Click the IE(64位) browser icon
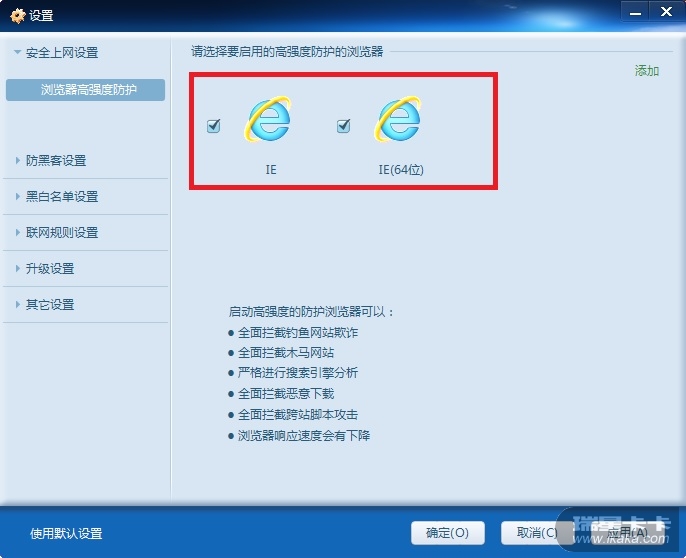Image resolution: width=686 pixels, height=558 pixels. tap(398, 119)
